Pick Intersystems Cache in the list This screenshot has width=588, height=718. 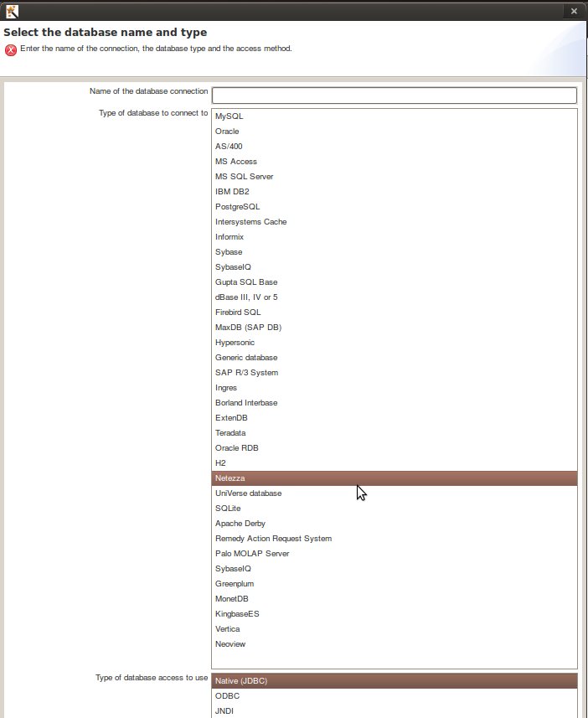[395, 222]
